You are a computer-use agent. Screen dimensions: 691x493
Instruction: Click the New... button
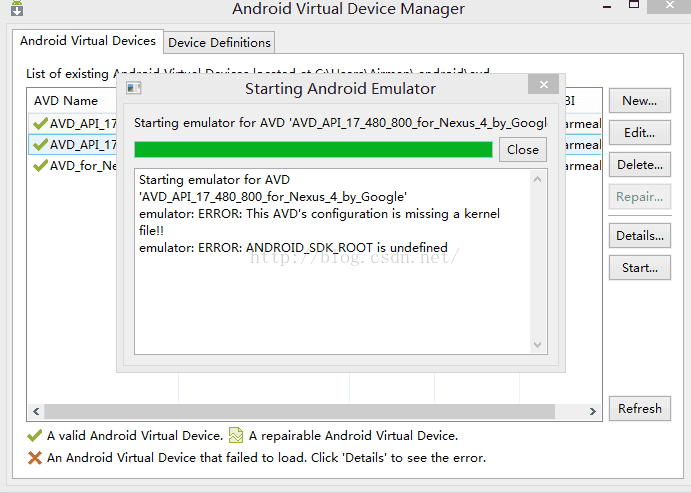[639, 101]
